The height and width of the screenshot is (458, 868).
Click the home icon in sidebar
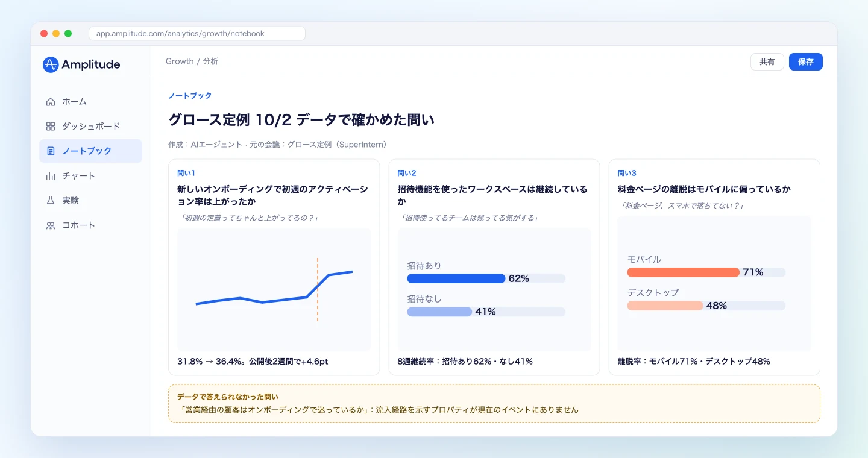tap(51, 102)
